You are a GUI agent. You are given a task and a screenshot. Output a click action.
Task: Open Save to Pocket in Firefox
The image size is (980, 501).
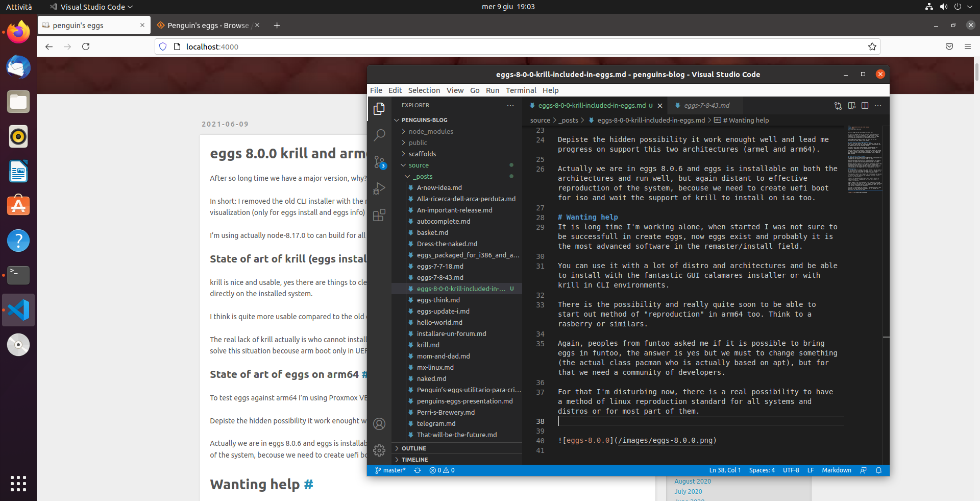(x=949, y=46)
